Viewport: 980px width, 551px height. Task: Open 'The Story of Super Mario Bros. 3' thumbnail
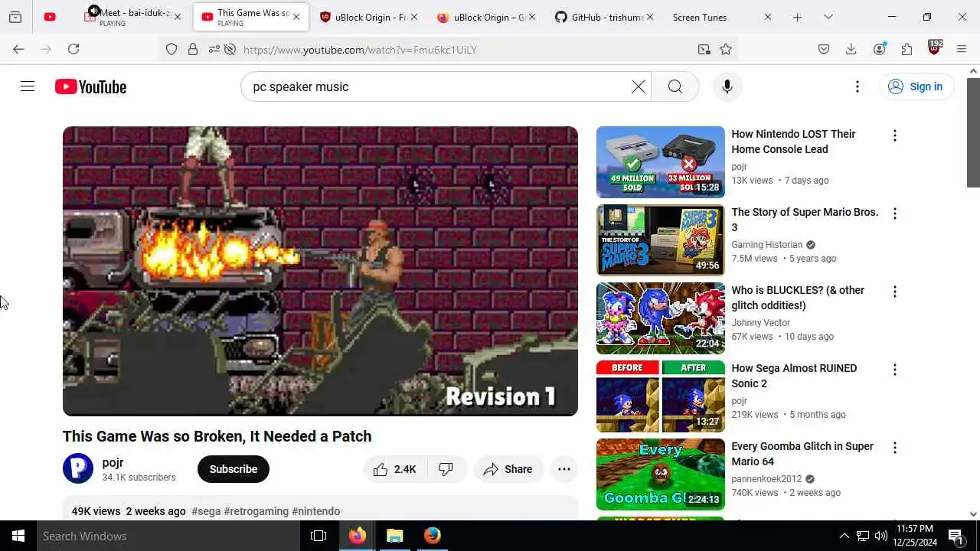[x=660, y=240]
